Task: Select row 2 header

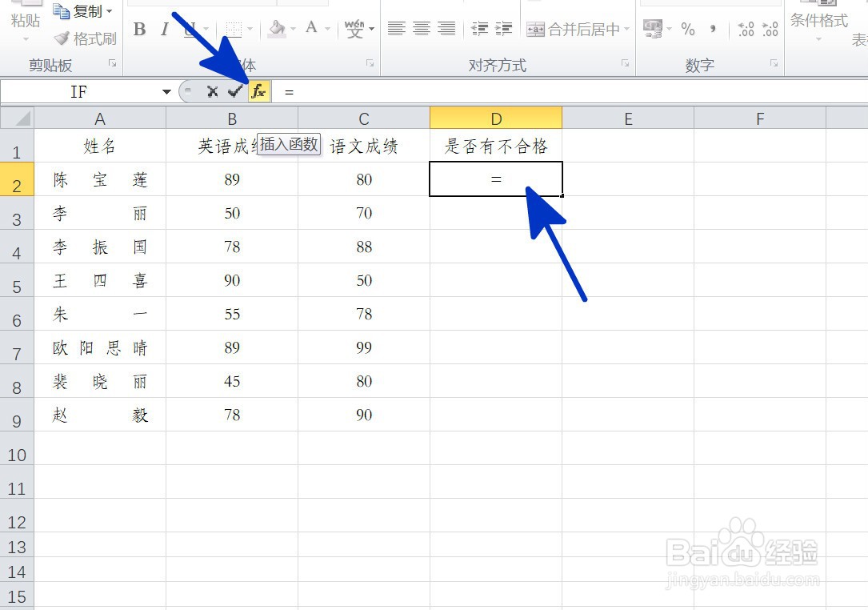Action: click(17, 179)
